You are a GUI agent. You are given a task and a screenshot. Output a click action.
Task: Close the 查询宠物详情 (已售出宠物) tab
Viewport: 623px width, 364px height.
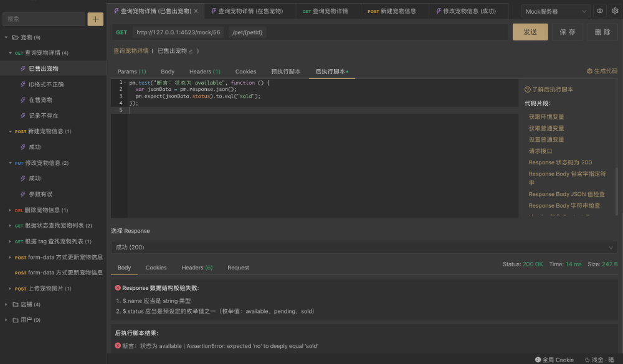[196, 11]
